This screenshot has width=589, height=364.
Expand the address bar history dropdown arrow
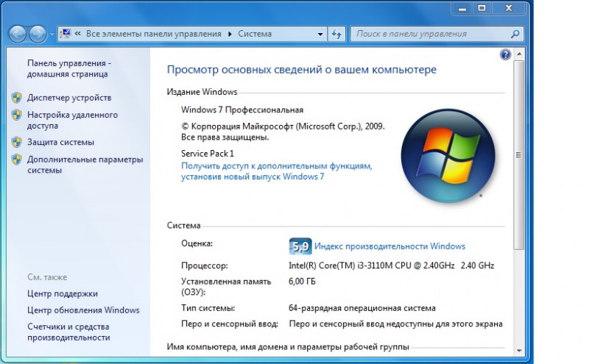click(320, 35)
